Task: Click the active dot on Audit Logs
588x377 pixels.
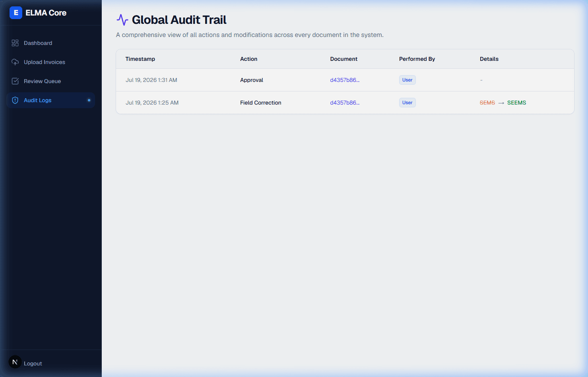Action: pyautogui.click(x=89, y=100)
